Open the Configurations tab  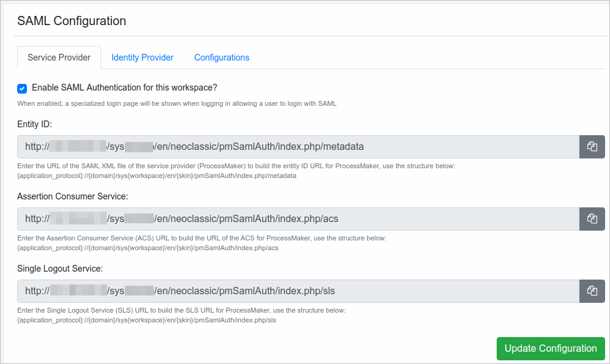222,58
